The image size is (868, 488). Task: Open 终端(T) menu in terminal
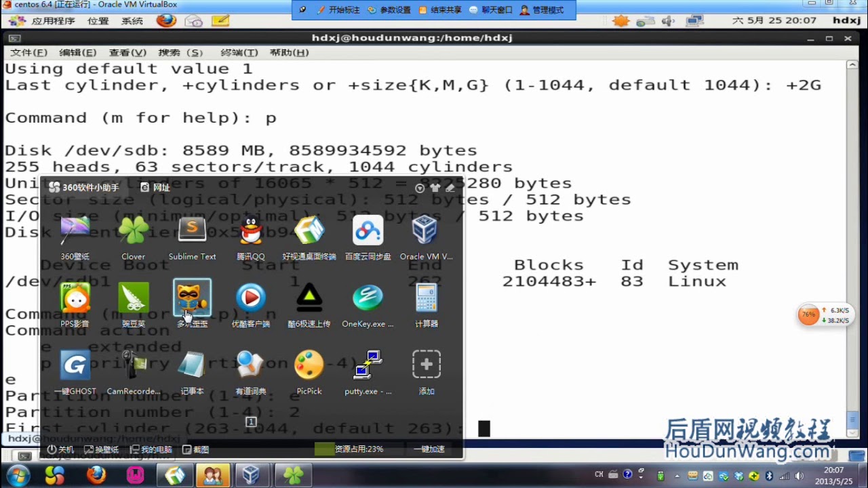coord(239,53)
